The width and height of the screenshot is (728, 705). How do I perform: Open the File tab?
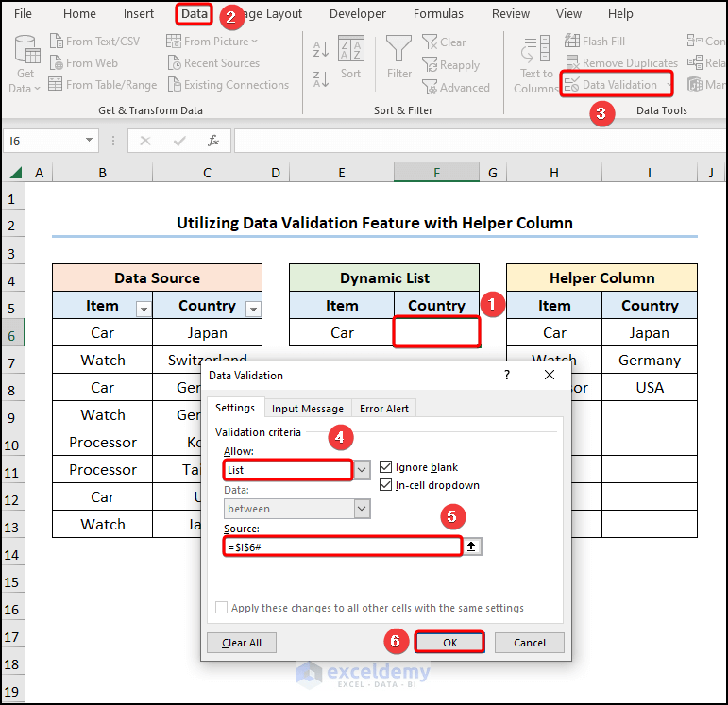tap(23, 14)
